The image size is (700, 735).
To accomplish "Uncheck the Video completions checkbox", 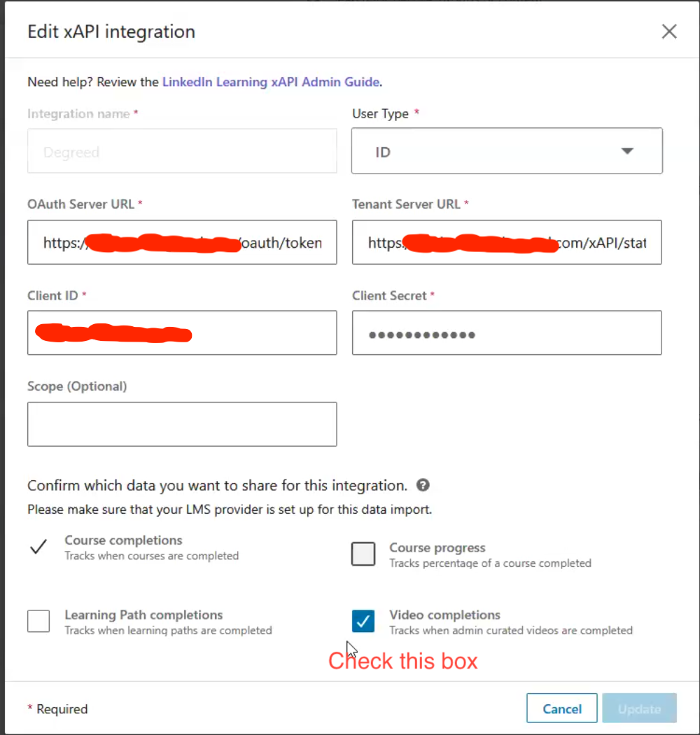I will point(363,621).
